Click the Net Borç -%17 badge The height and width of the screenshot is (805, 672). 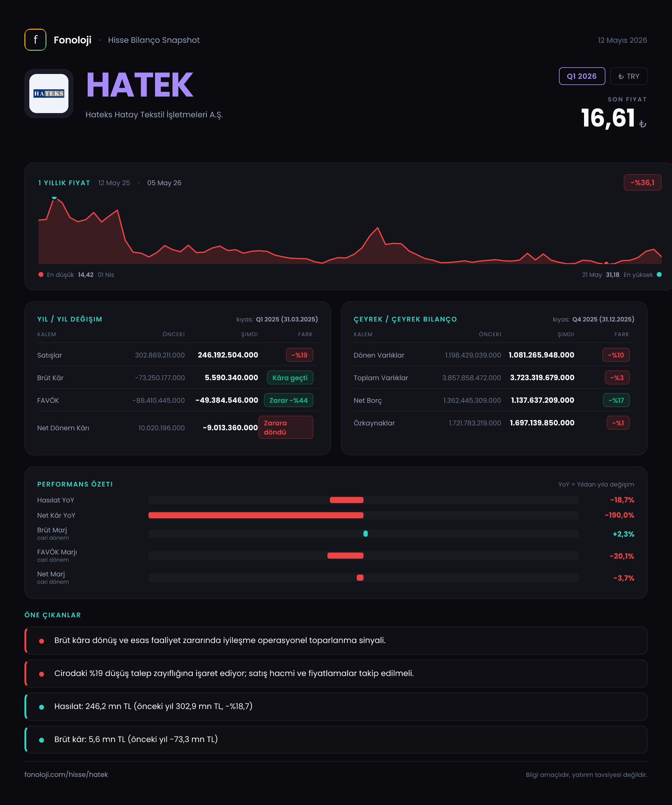[616, 400]
